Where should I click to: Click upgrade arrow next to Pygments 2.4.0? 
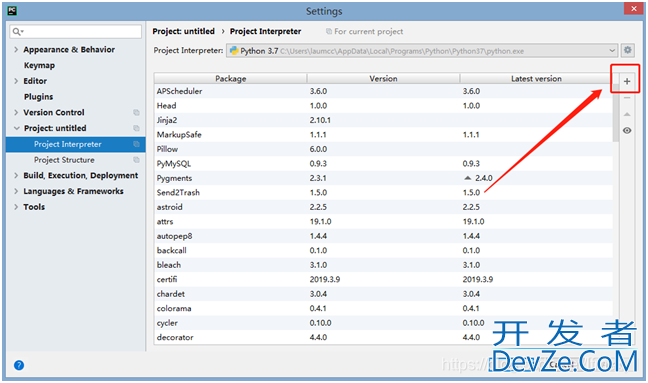(467, 178)
